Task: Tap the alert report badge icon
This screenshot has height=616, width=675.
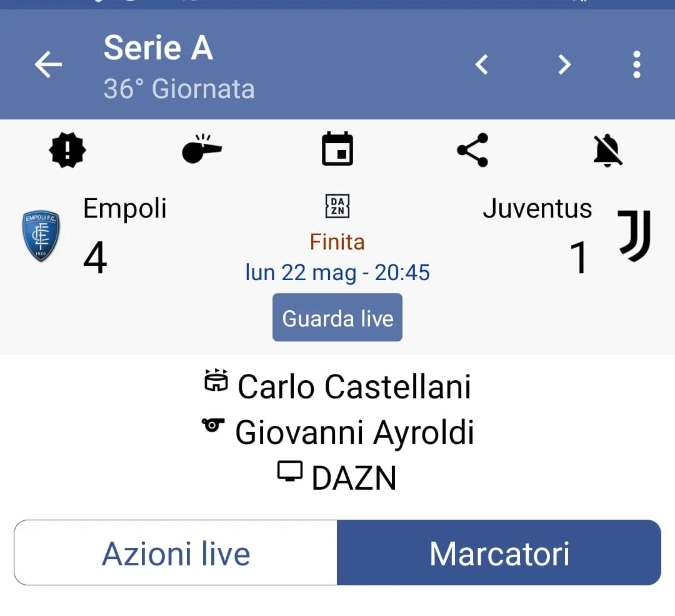Action: (67, 150)
